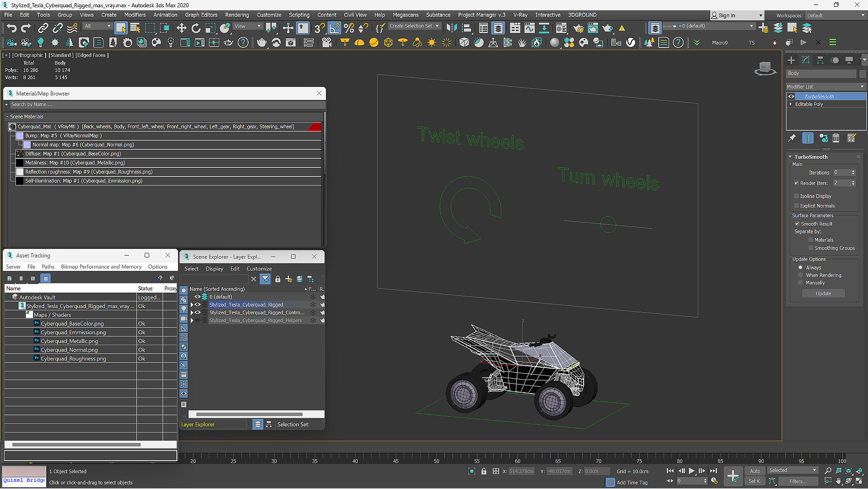Expand Stylized_Tesla_Cyberquad_Rigged_Helpers layer
The image size is (868, 489).
click(192, 321)
